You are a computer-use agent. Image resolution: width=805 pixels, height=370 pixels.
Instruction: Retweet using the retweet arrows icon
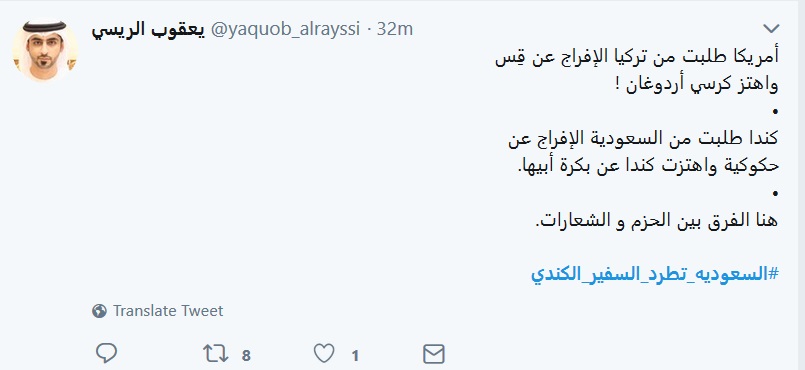coord(216,354)
